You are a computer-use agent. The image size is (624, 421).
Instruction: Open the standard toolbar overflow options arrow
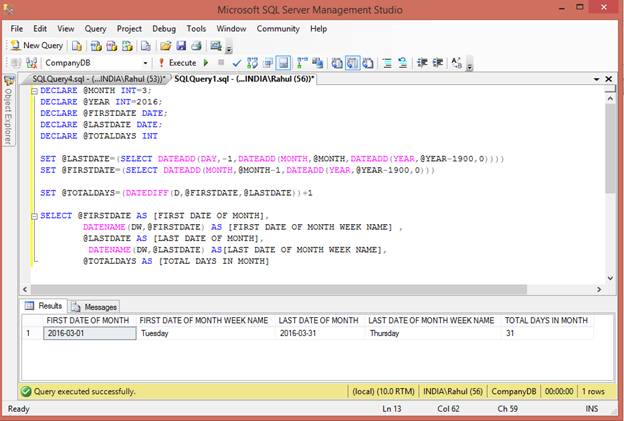tap(229, 48)
